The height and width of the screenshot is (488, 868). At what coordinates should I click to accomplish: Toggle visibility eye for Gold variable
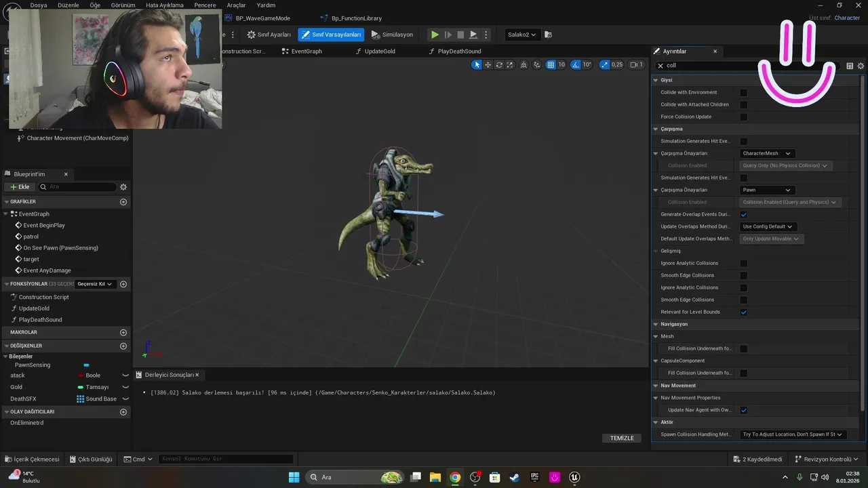click(x=125, y=387)
